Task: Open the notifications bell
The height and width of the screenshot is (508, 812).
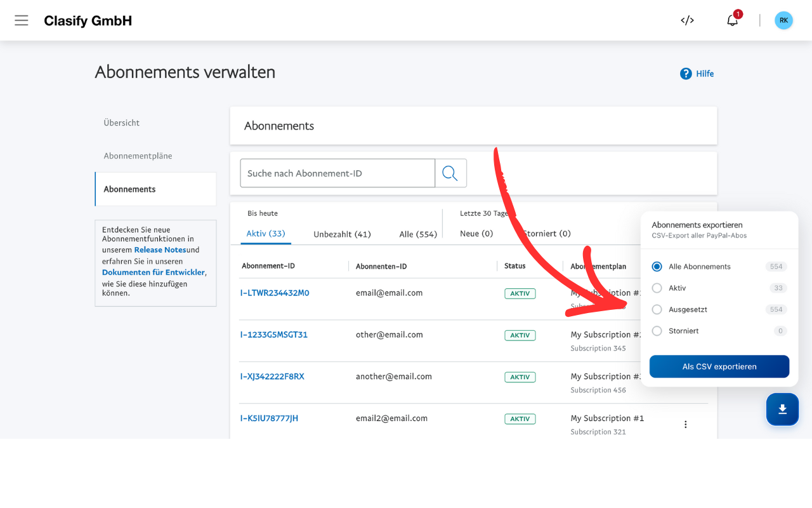Action: [x=733, y=20]
